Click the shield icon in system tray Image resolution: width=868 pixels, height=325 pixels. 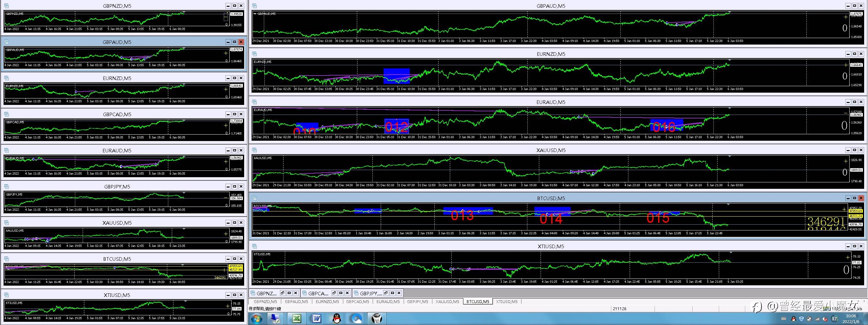[801, 319]
